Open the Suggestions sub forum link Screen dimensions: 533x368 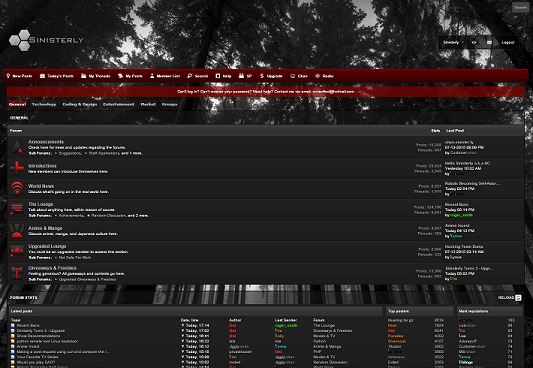(70, 154)
